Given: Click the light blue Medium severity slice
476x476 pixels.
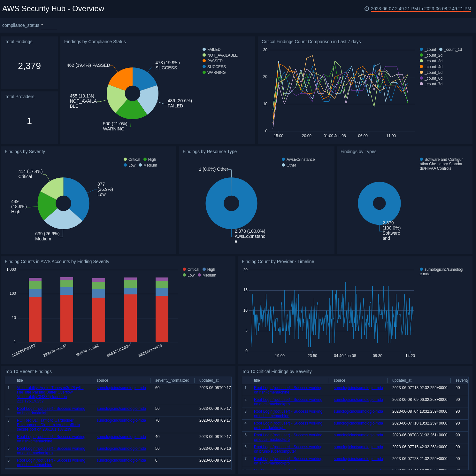Looking at the screenshot, I should pyautogui.click(x=64, y=220).
